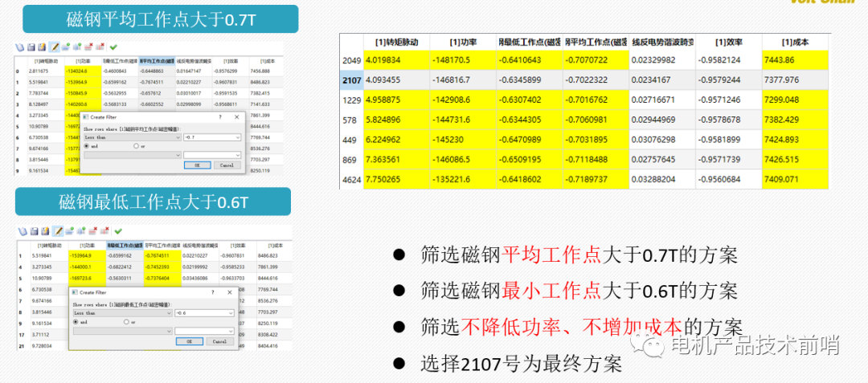This screenshot has height=383, width=868.
Task: Click the efficiency cell -0.9579244
Action: [x=728, y=80]
